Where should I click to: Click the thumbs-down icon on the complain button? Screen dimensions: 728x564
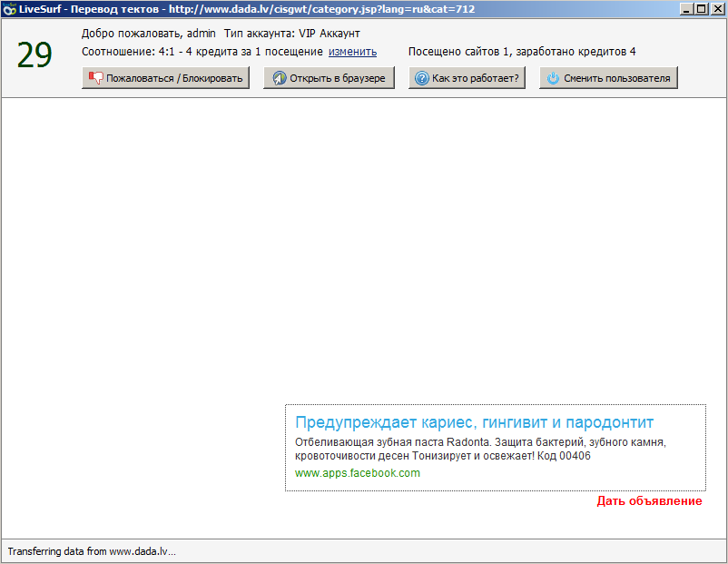(96, 78)
